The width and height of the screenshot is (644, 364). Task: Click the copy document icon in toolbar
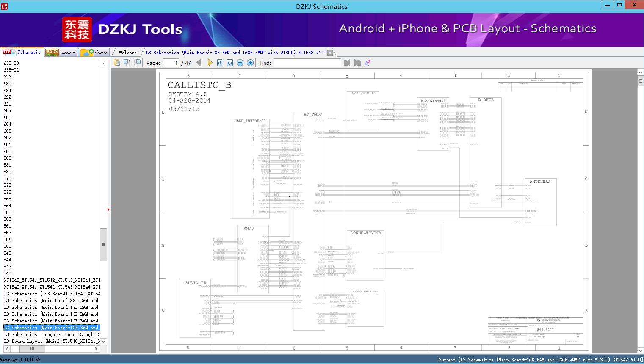(x=117, y=63)
